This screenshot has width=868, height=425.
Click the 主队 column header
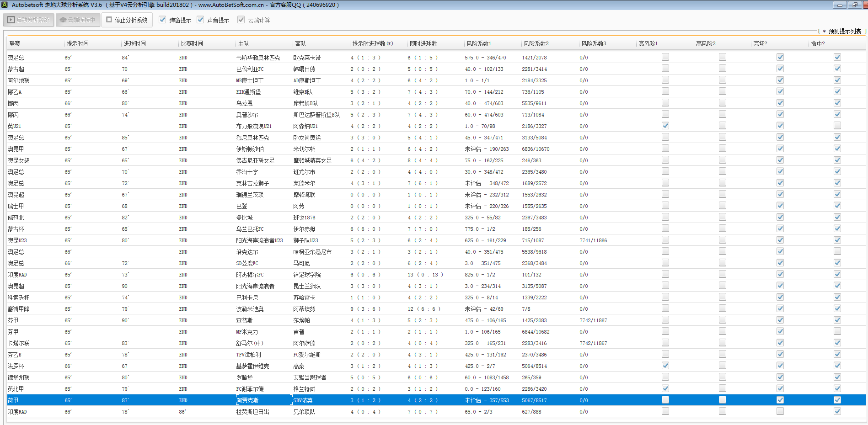[x=243, y=43]
